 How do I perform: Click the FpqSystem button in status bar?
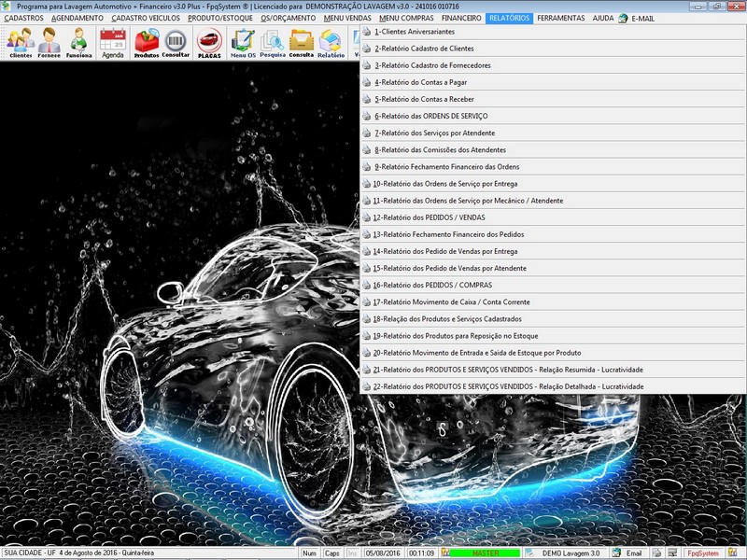pyautogui.click(x=702, y=553)
